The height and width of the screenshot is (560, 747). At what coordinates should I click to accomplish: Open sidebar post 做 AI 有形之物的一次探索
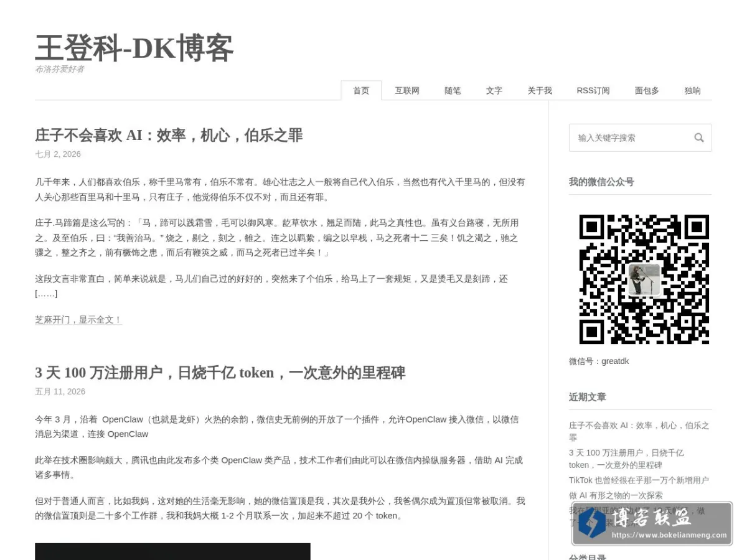point(616,495)
